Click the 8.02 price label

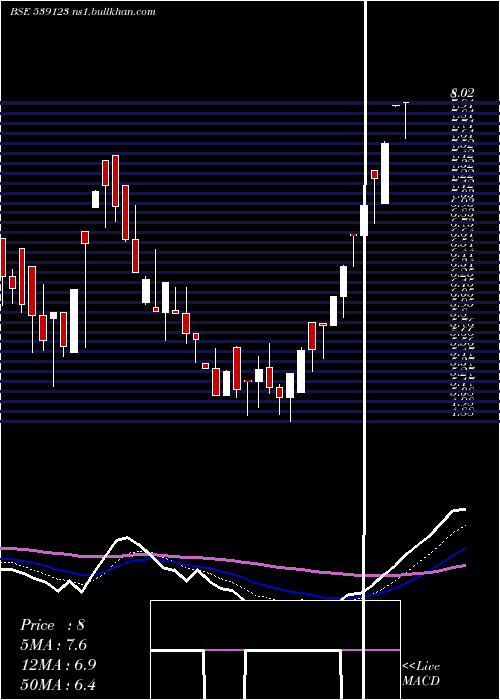[x=462, y=94]
